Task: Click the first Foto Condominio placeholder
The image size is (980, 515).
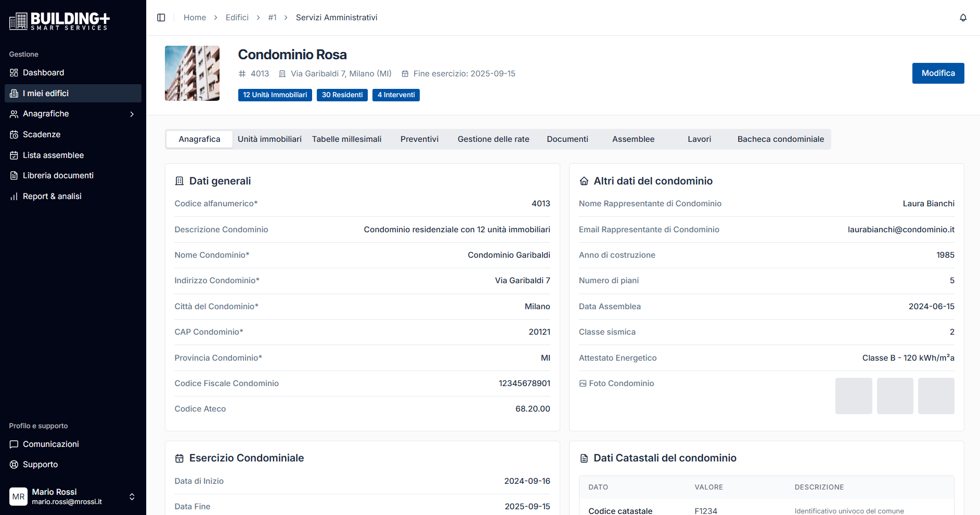Action: (x=853, y=396)
